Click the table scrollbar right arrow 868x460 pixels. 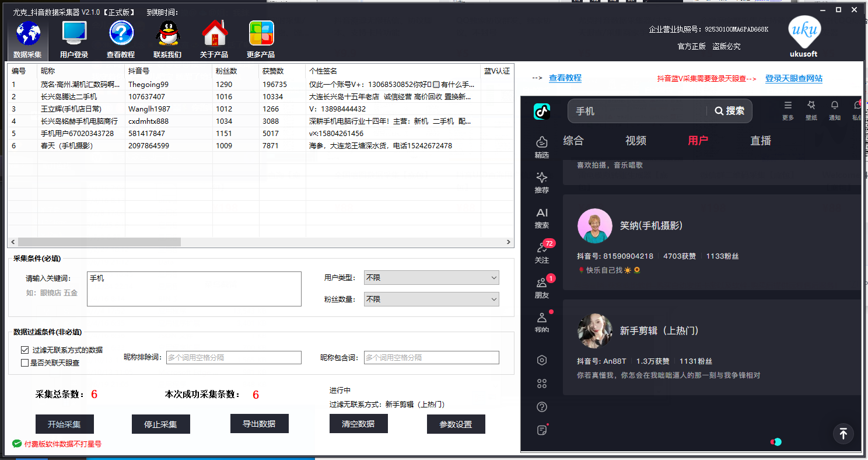(x=509, y=242)
